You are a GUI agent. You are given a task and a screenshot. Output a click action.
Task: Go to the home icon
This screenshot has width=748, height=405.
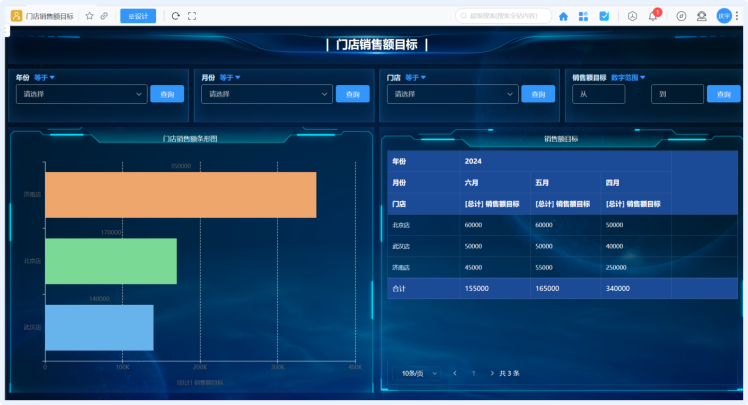563,16
